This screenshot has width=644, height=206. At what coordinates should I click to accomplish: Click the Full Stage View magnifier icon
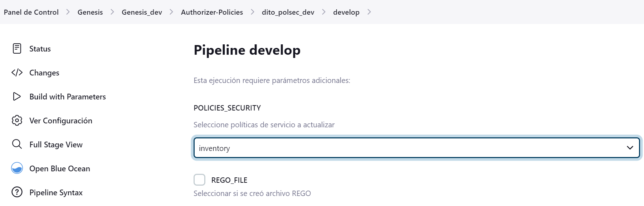click(17, 144)
